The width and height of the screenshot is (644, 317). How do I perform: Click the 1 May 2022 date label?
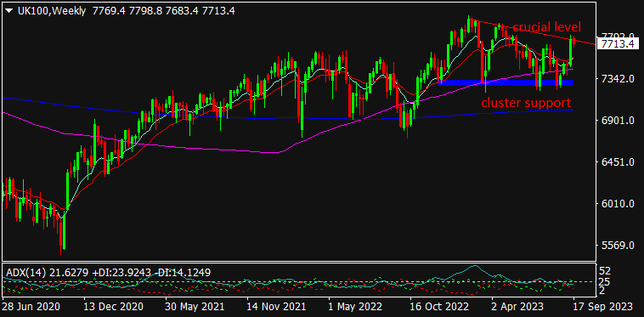coord(356,307)
